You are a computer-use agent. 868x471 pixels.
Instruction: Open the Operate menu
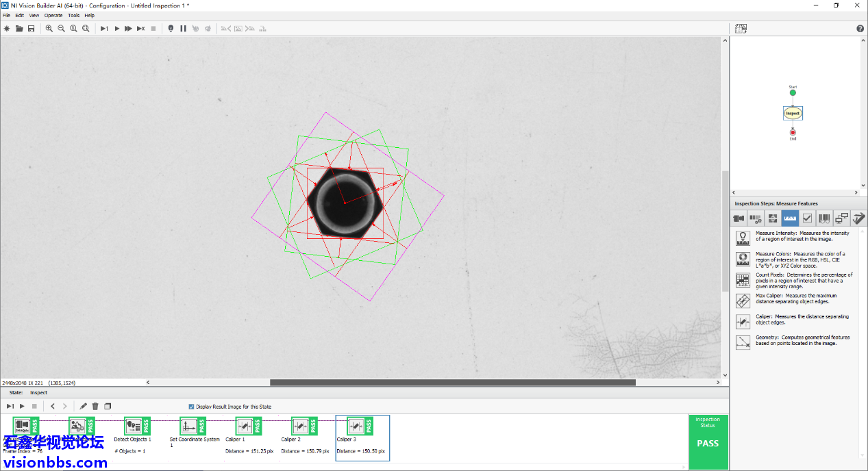pyautogui.click(x=53, y=15)
